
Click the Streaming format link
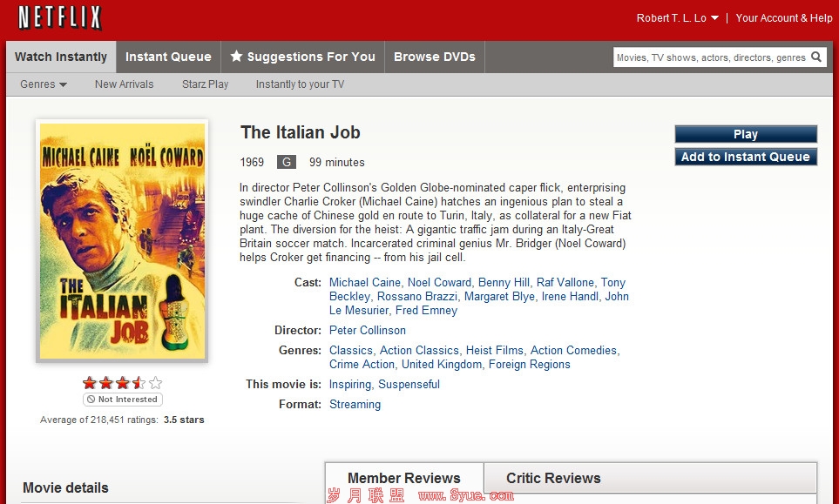[x=355, y=404]
